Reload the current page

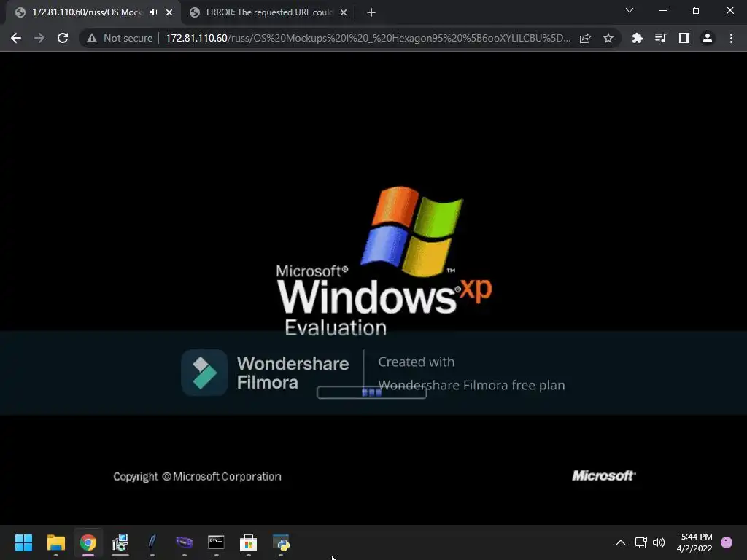pos(63,38)
